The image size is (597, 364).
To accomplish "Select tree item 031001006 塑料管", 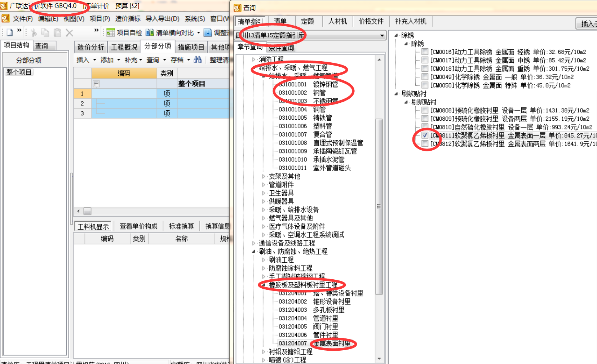I will click(305, 126).
